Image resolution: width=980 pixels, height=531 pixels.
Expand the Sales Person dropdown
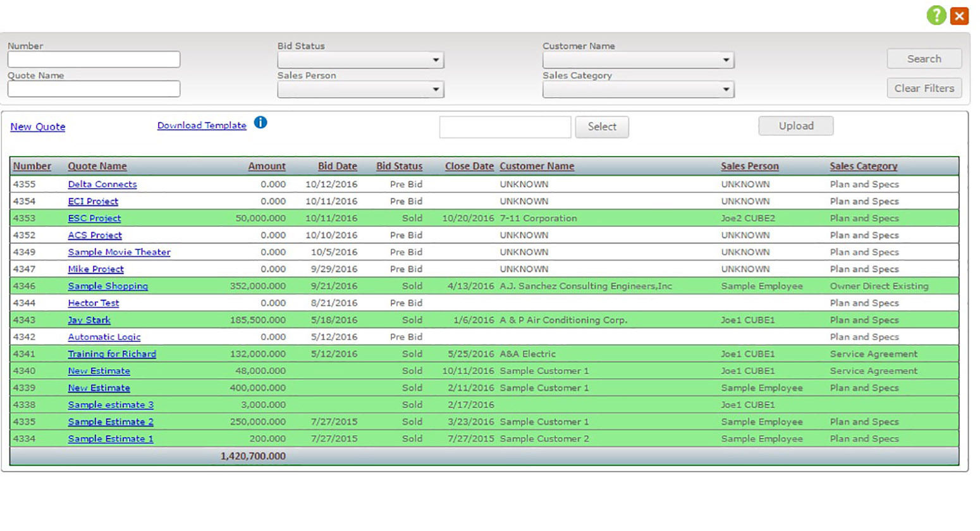(x=360, y=90)
